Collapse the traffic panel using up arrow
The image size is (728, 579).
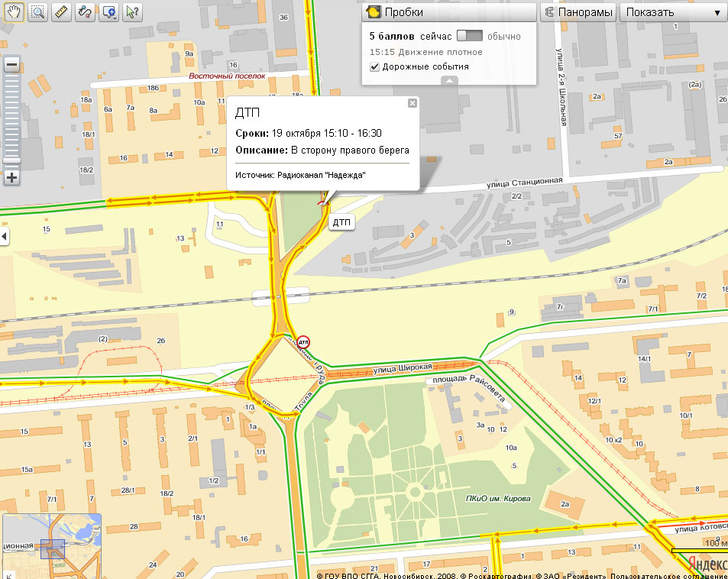(449, 80)
